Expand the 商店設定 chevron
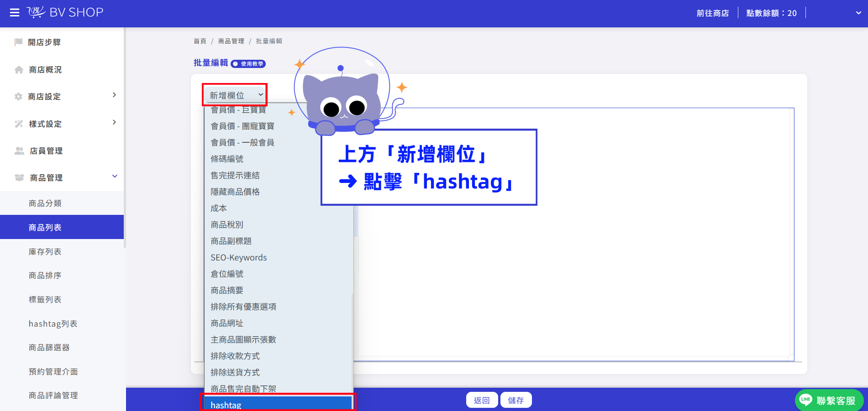The image size is (868, 411). tap(114, 95)
